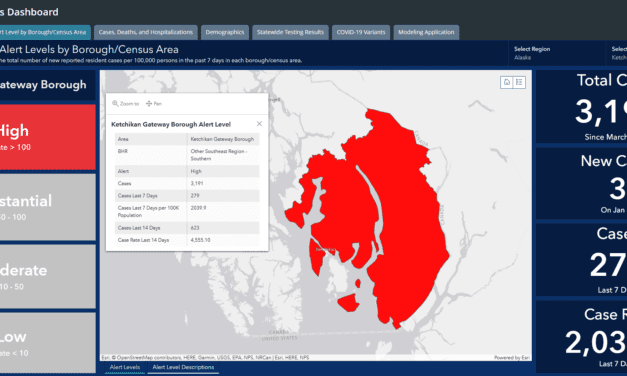Click the Case Rate value '4,555.10'
627x376 pixels.
200,240
